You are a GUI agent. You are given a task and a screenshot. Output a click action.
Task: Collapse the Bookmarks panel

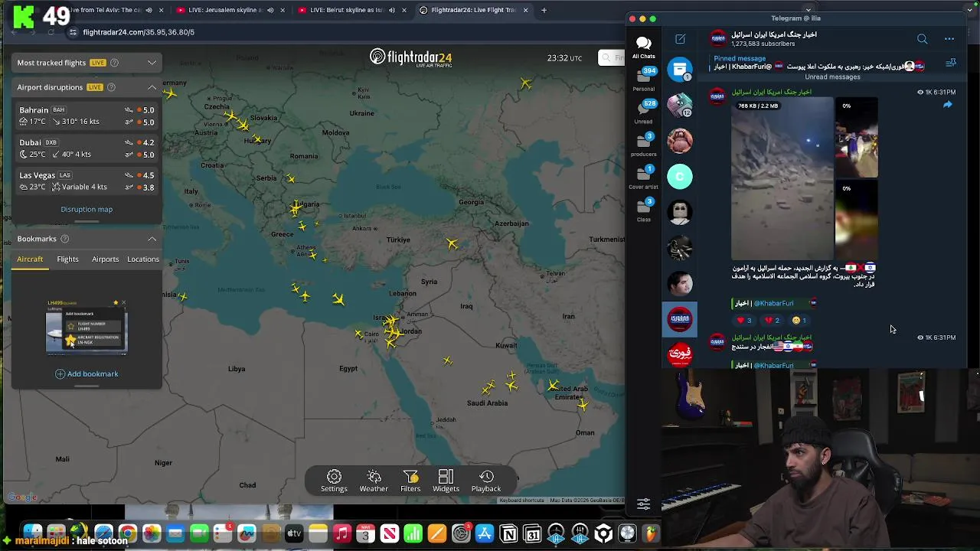pyautogui.click(x=152, y=239)
